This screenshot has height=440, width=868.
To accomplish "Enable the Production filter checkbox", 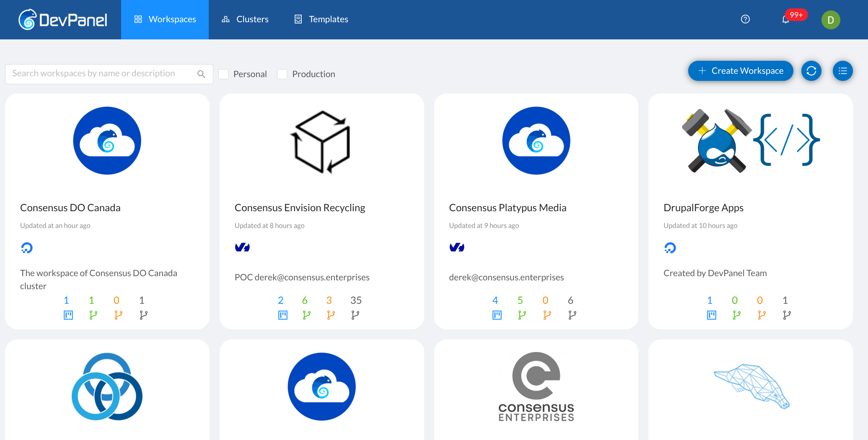I will click(x=282, y=74).
